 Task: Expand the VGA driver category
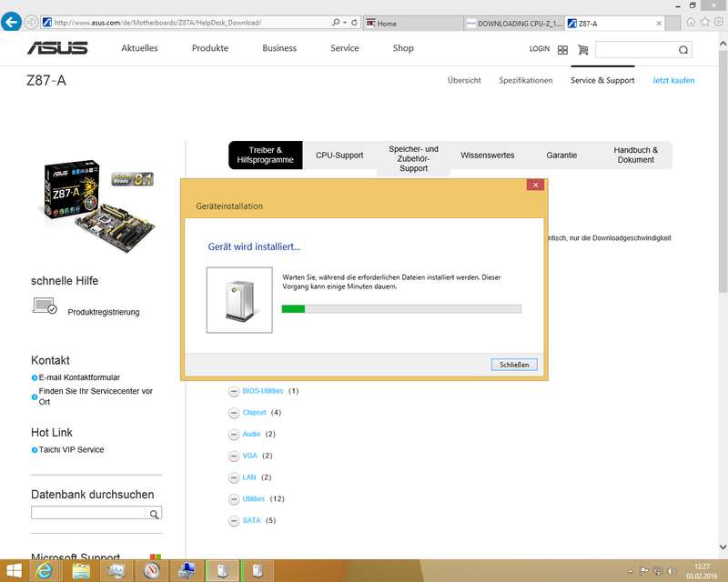[x=234, y=456]
